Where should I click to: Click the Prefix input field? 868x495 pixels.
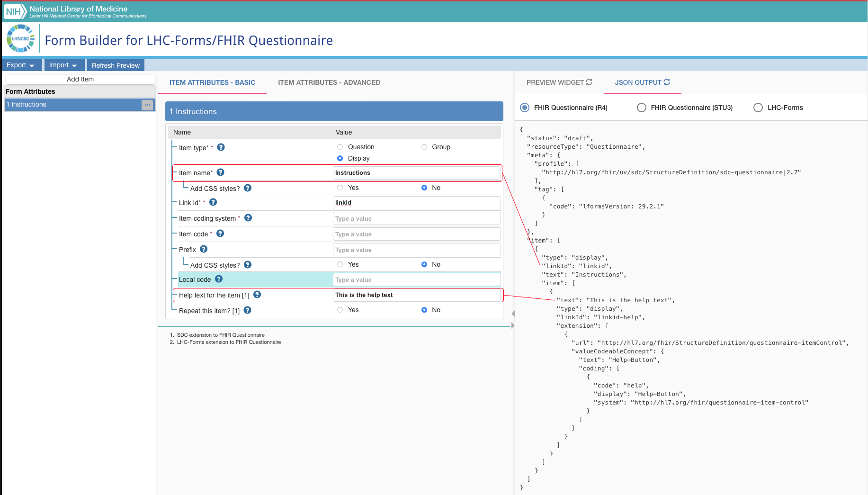417,250
